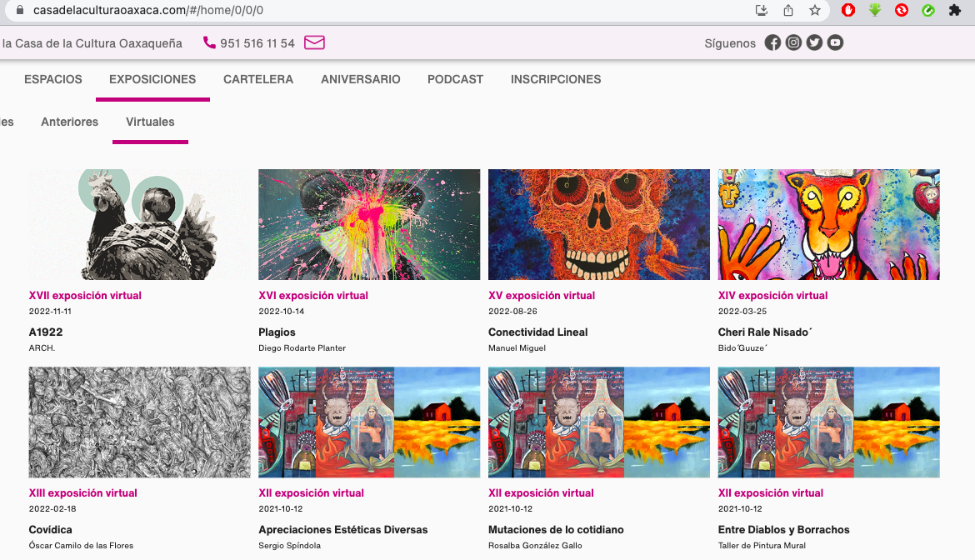
Task: Open the CARTELERA menu item
Action: [x=258, y=80]
